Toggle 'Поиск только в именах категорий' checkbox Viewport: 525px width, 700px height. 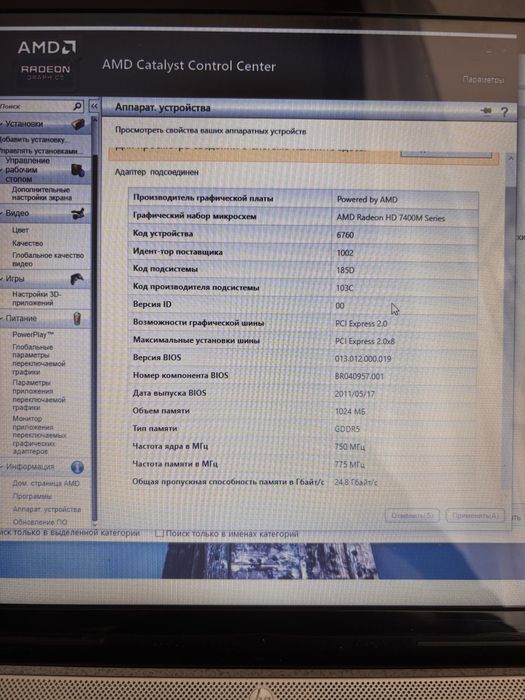point(159,533)
